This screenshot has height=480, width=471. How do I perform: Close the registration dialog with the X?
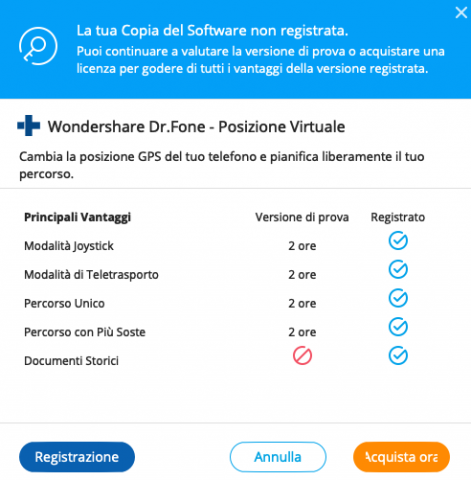pos(461,13)
